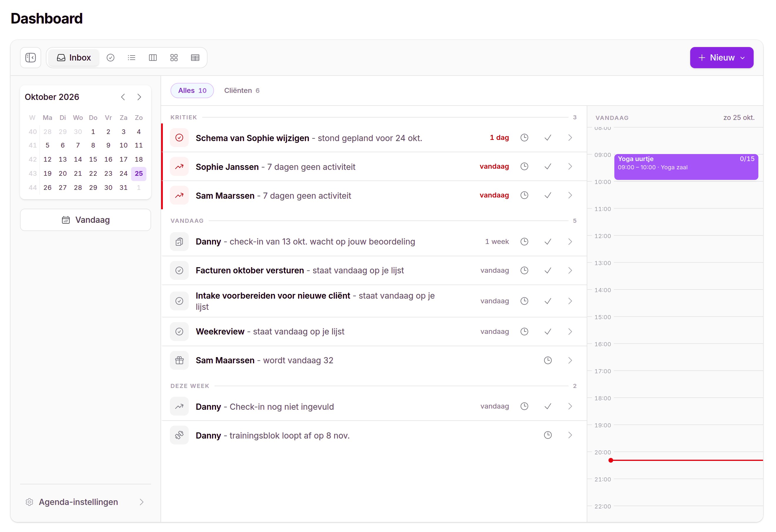Expand Facturen oktober versturen chevron
776x532 pixels.
coord(570,270)
